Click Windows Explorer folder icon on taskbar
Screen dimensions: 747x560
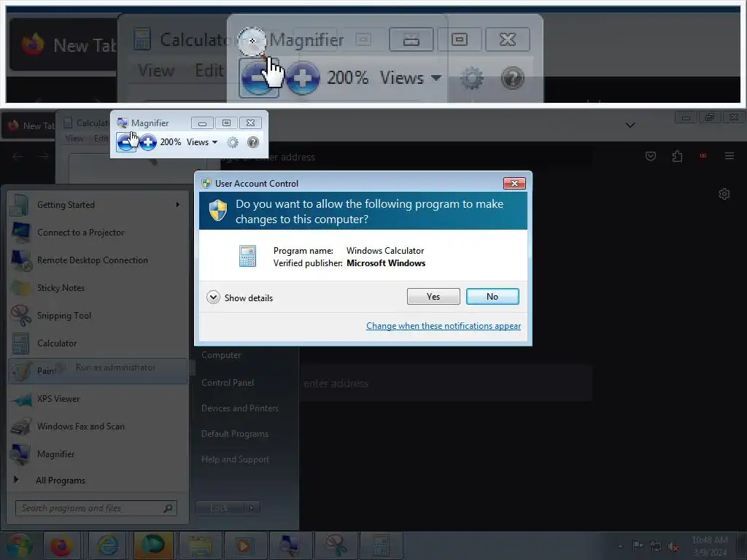point(200,545)
